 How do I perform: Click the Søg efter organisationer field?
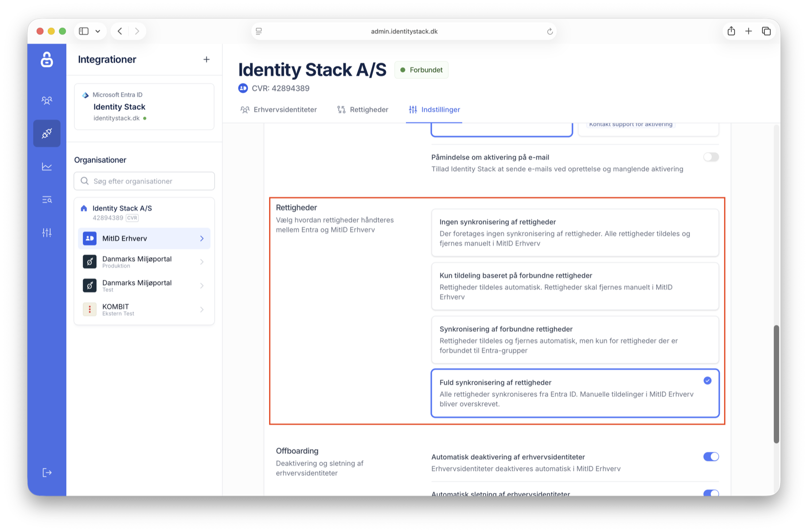click(x=144, y=181)
